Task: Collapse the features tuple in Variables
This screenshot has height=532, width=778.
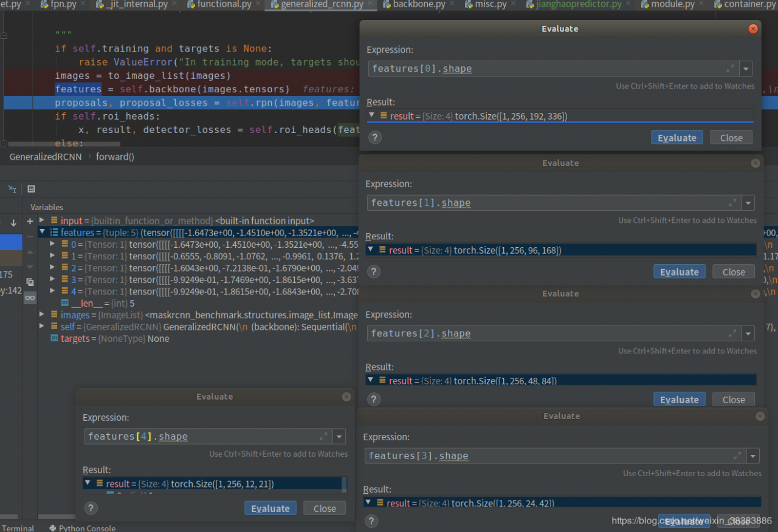Action: 42,232
